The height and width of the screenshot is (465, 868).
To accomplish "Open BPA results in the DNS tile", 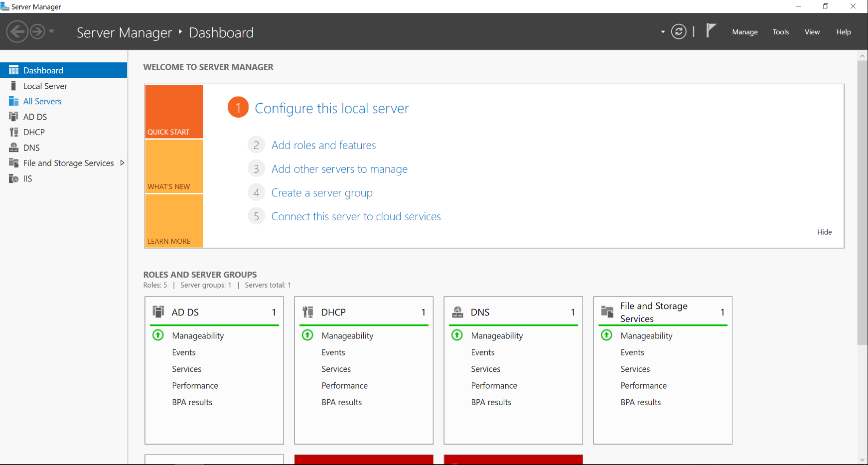I will [x=491, y=402].
